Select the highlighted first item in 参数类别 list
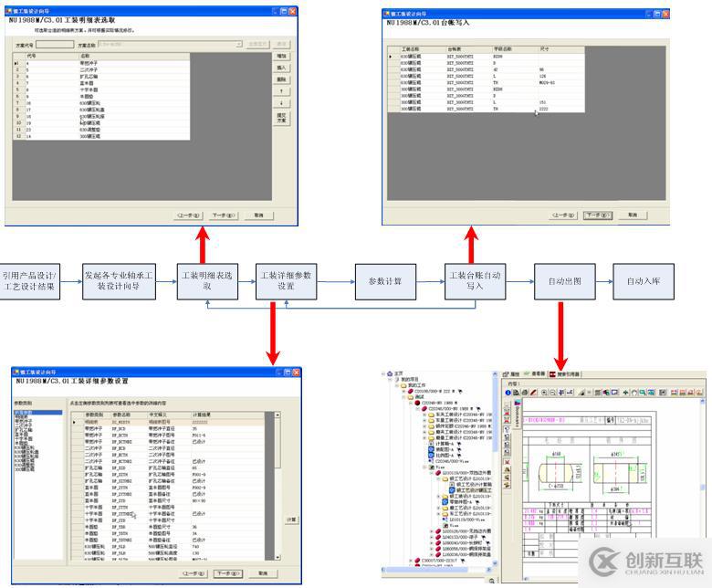712x588 pixels. (x=38, y=413)
